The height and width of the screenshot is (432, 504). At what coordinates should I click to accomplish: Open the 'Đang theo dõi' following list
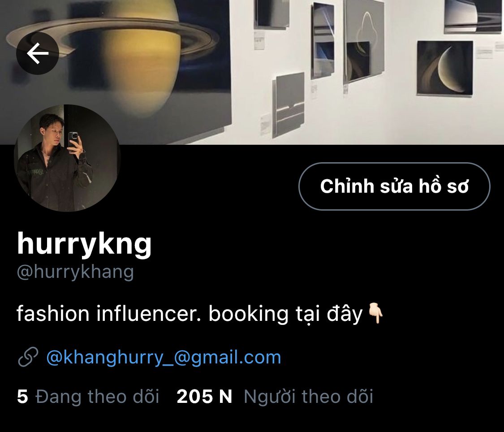[97, 396]
